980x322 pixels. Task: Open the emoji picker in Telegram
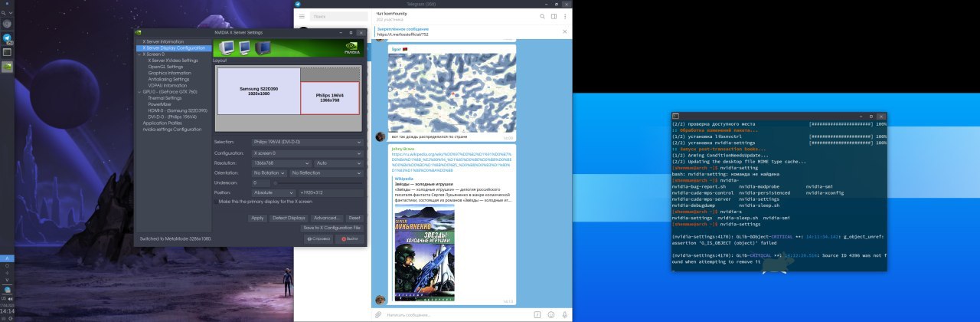click(551, 314)
